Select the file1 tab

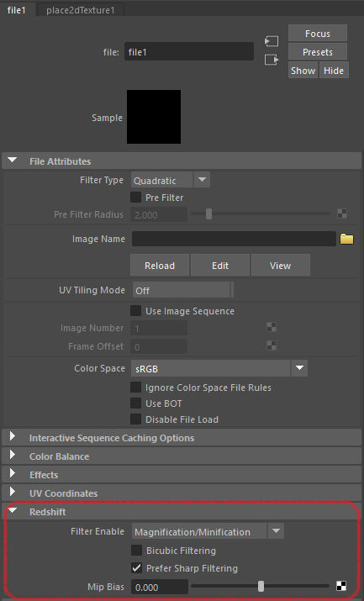coord(17,9)
